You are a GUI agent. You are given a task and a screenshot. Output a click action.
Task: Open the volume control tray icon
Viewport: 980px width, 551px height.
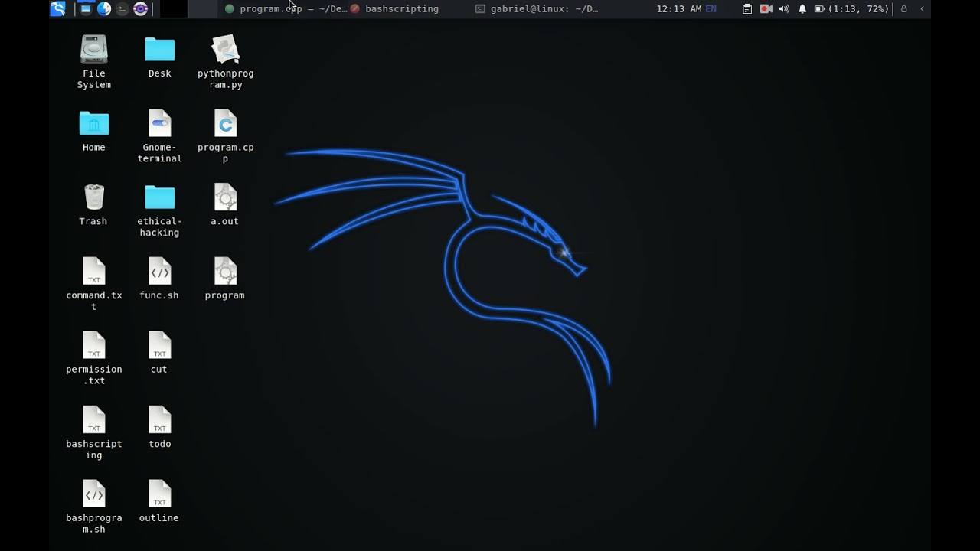click(x=784, y=9)
